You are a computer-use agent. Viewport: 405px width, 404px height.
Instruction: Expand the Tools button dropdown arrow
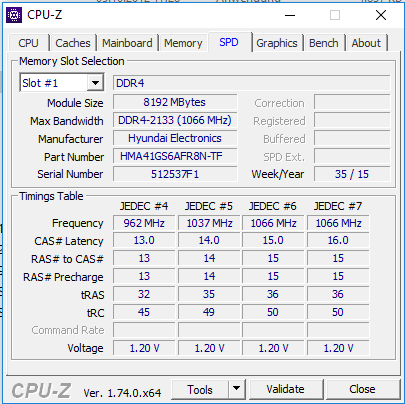pyautogui.click(x=236, y=388)
